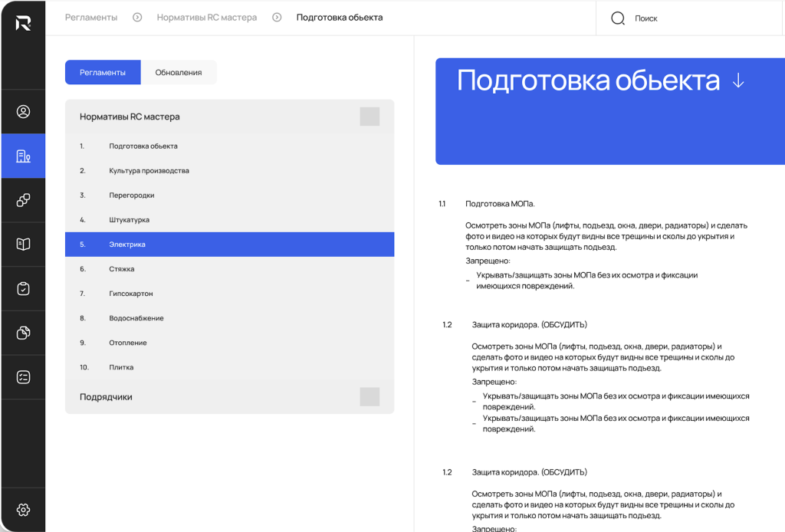The height and width of the screenshot is (532, 785).
Task: Click the down arrow beside Подготовка обьекта heading
Action: tap(738, 81)
